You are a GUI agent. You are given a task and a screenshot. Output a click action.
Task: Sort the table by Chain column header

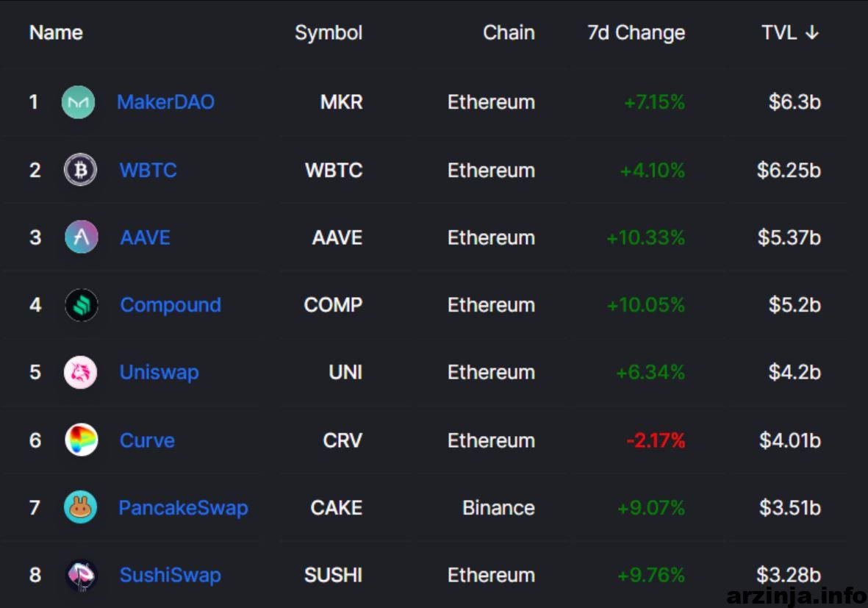pyautogui.click(x=509, y=32)
